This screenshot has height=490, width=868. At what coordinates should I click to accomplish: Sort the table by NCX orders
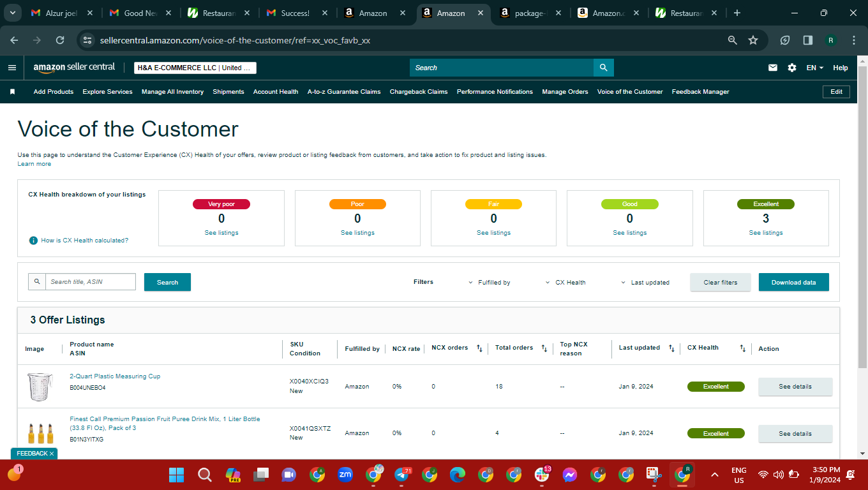coord(479,348)
